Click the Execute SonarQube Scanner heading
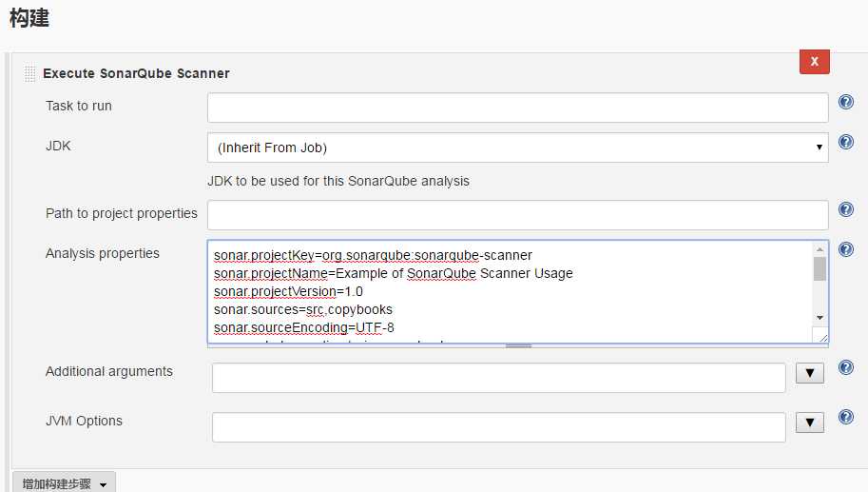 [136, 73]
